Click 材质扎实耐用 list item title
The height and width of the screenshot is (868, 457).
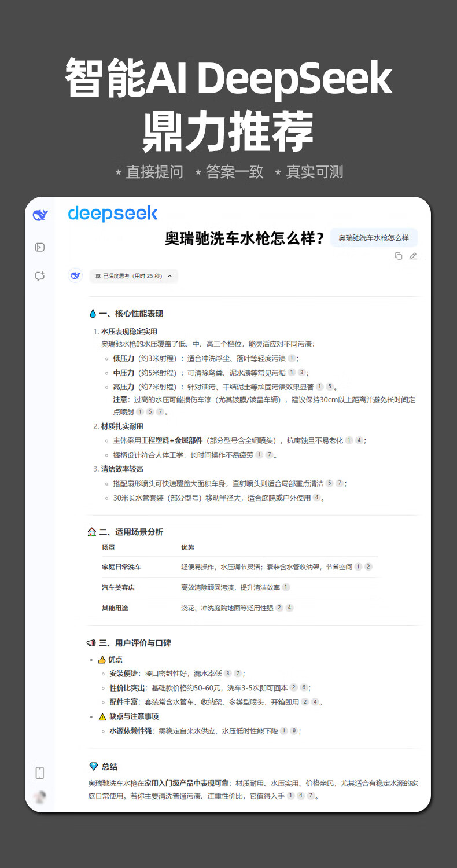tap(122, 426)
